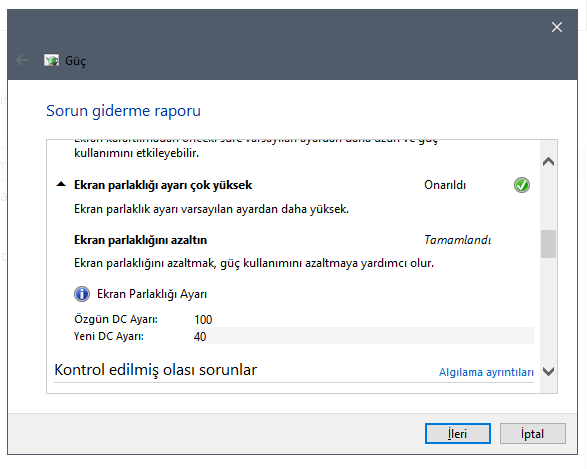Click the Ekran parlaklığını azaltın entry

pyautogui.click(x=140, y=240)
